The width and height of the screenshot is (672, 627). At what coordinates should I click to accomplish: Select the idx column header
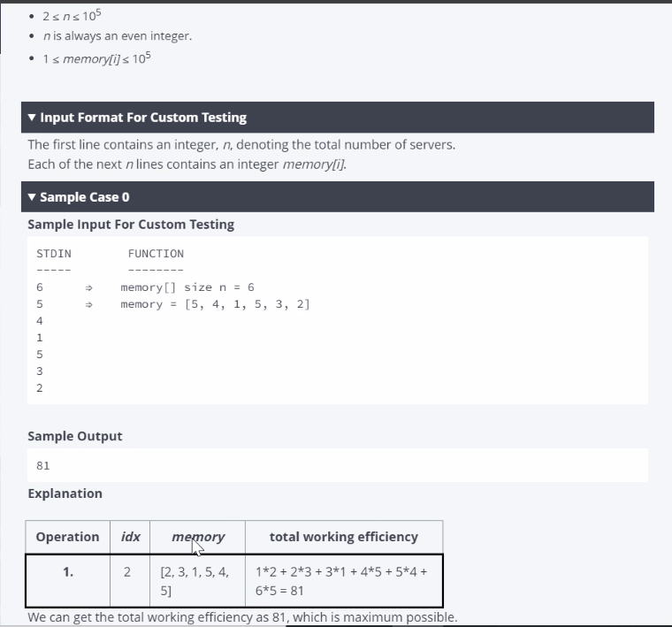tap(130, 537)
